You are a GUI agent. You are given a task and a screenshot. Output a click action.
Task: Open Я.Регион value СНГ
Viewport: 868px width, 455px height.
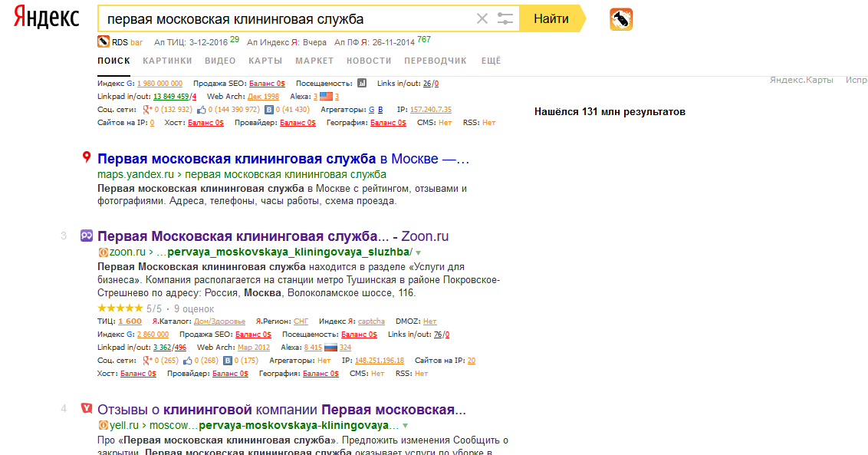(x=301, y=321)
